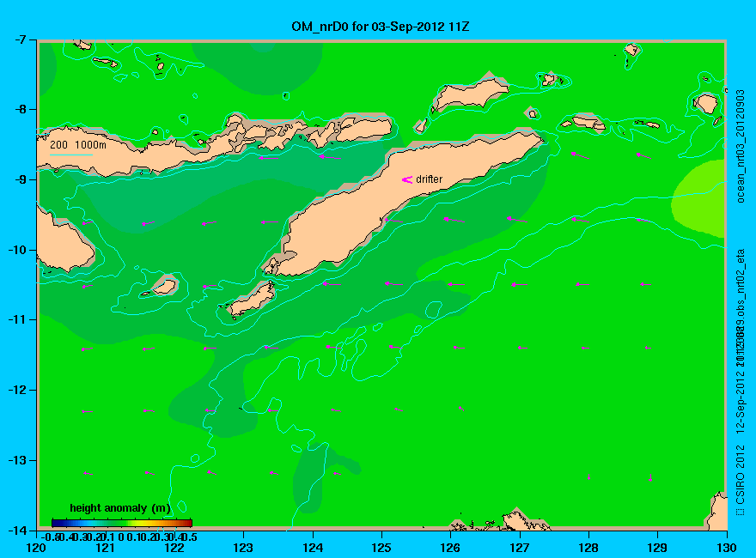Screen dimensions: 756x558
Task: Click the dark blue end of the color bar
Action: coord(58,523)
